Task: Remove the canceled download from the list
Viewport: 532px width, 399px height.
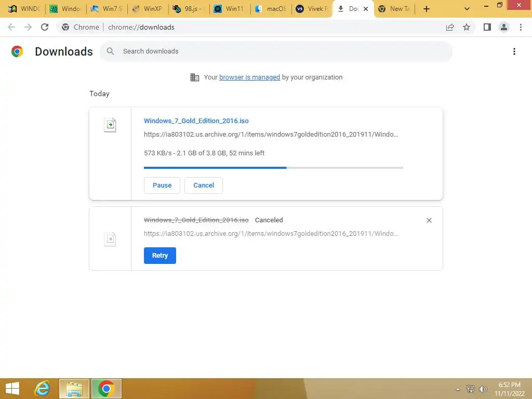Action: 429,220
